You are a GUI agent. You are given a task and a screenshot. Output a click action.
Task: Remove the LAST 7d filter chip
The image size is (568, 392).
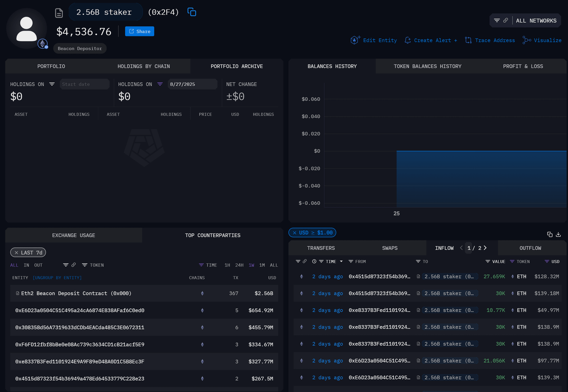(x=17, y=253)
